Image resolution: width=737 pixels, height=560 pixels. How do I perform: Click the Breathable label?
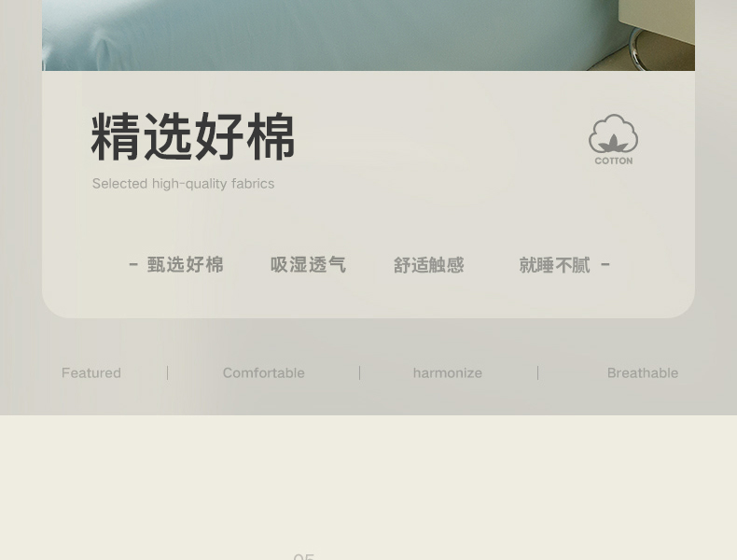point(643,372)
